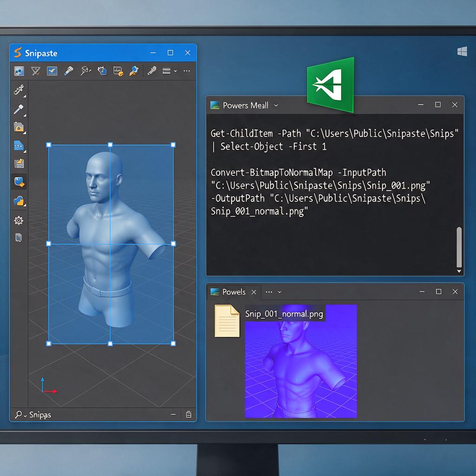The image size is (476, 476).
Task: Click the cloud folder icon in sidebar
Action: point(19,201)
